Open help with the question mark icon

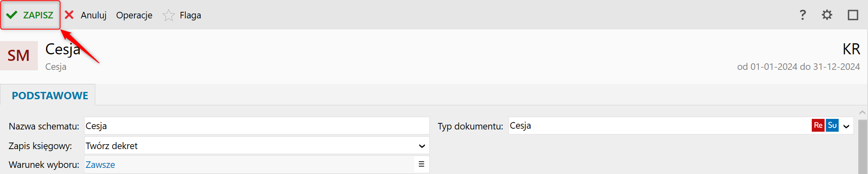[x=802, y=15]
